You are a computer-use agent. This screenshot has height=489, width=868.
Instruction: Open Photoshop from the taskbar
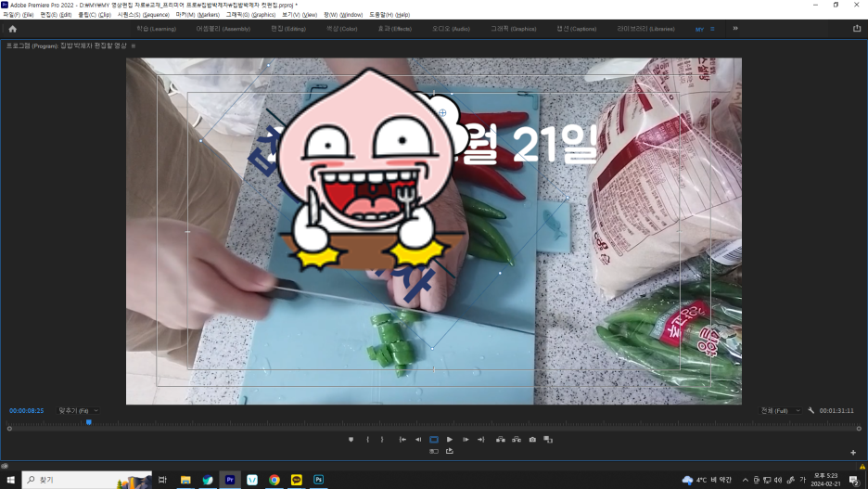coord(318,480)
